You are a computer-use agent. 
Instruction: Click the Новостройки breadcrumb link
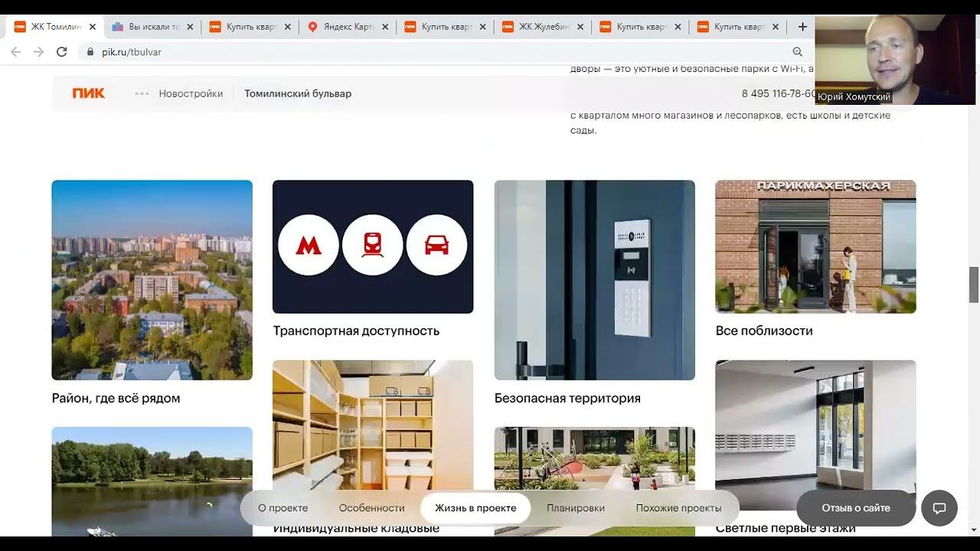click(x=191, y=93)
